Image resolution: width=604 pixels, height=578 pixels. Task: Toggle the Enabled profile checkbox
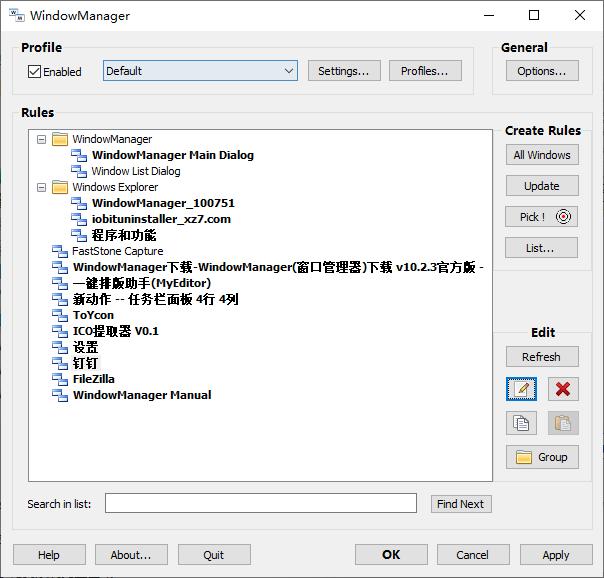coord(34,72)
